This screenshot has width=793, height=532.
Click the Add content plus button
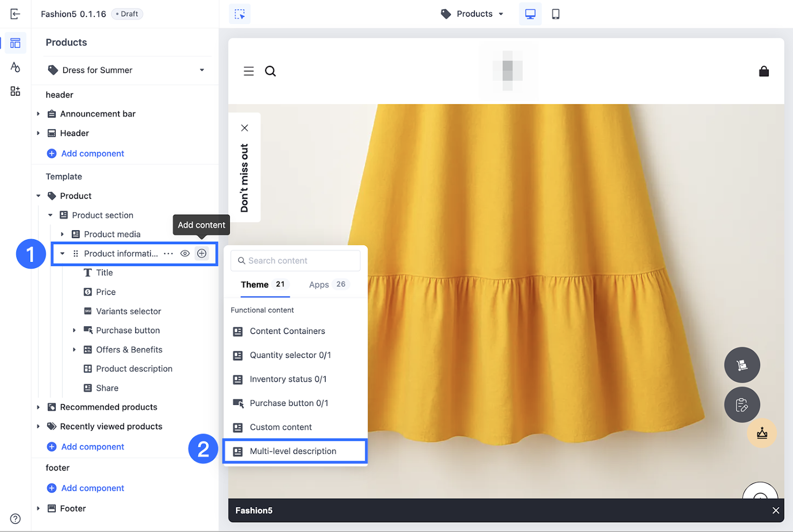click(202, 254)
